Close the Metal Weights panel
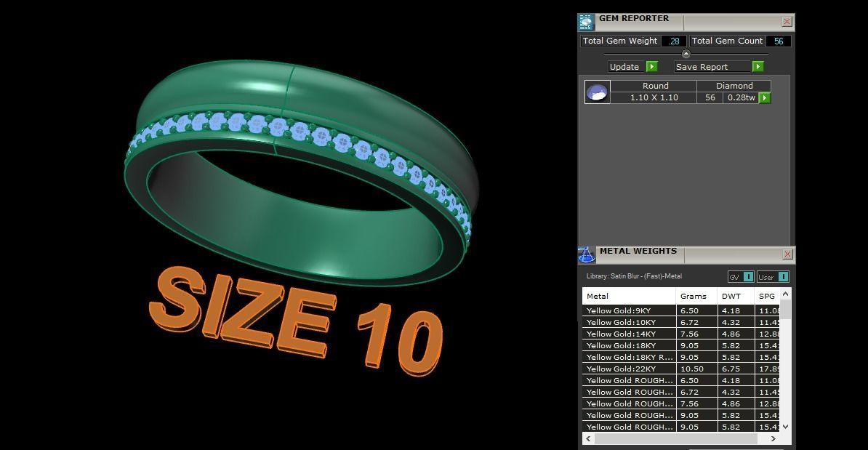This screenshot has height=450, width=868. coord(787,254)
